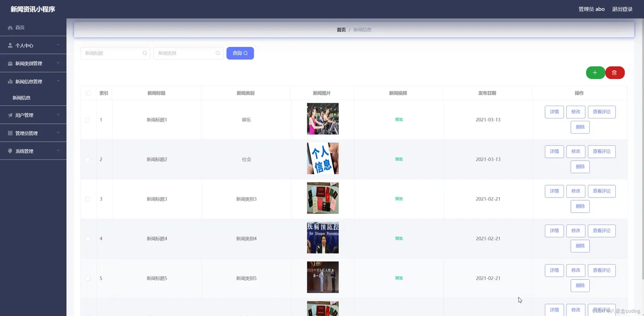
Task: Tick the checkbox for row 新闻标题5
Action: click(88, 278)
